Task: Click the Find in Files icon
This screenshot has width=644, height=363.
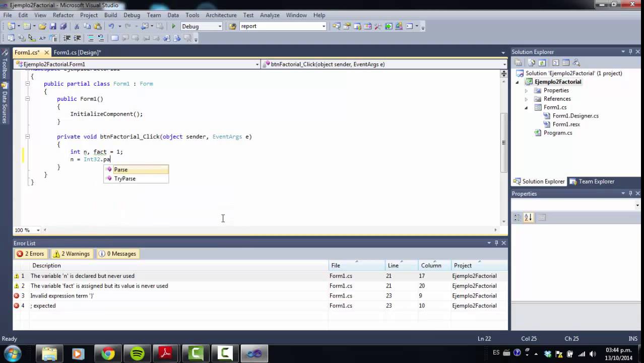Action: pyautogui.click(x=233, y=26)
